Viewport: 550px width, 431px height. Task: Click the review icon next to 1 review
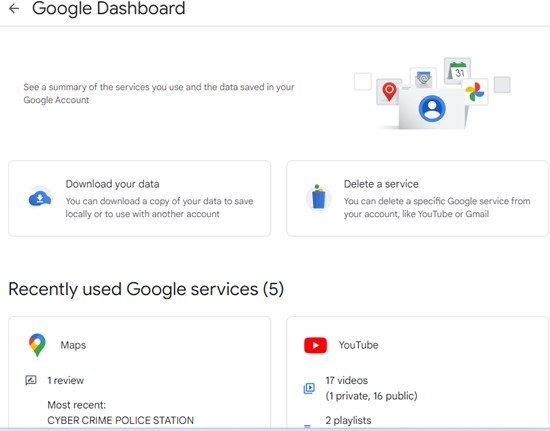31,380
